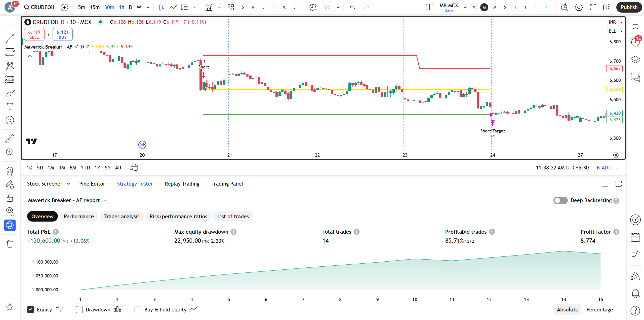Image resolution: width=644 pixels, height=320 pixels.
Task: Select the Text tool in left toolbar
Action: [x=10, y=106]
